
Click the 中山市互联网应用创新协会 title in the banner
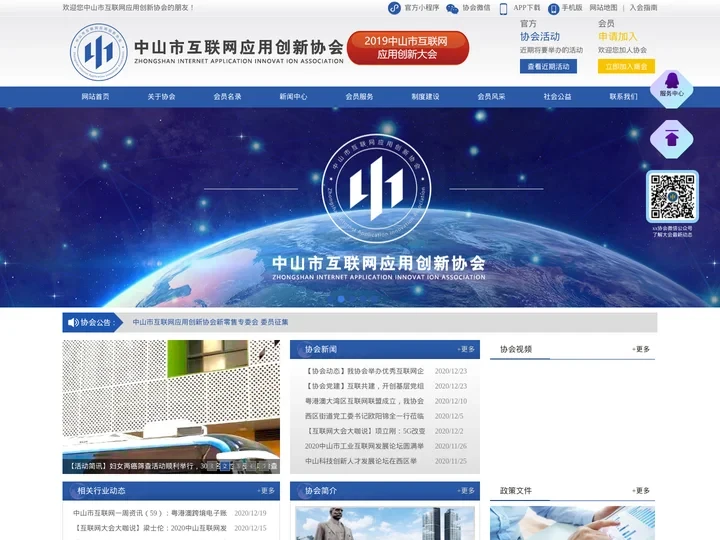point(378,263)
